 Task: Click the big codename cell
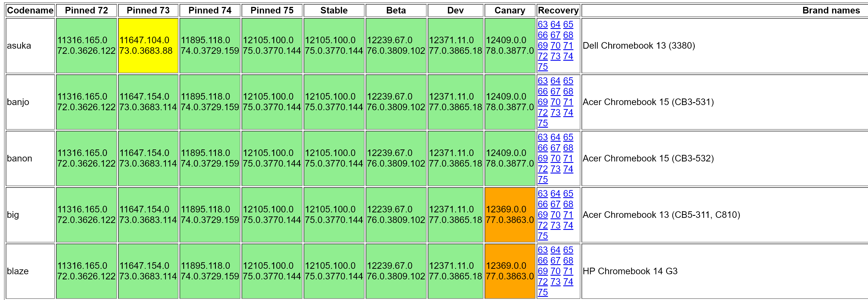click(30, 215)
